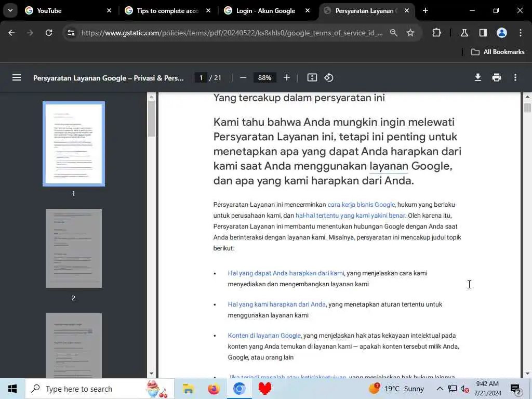532x399 pixels.
Task: Open PDF viewer more actions menu
Action: click(515, 78)
